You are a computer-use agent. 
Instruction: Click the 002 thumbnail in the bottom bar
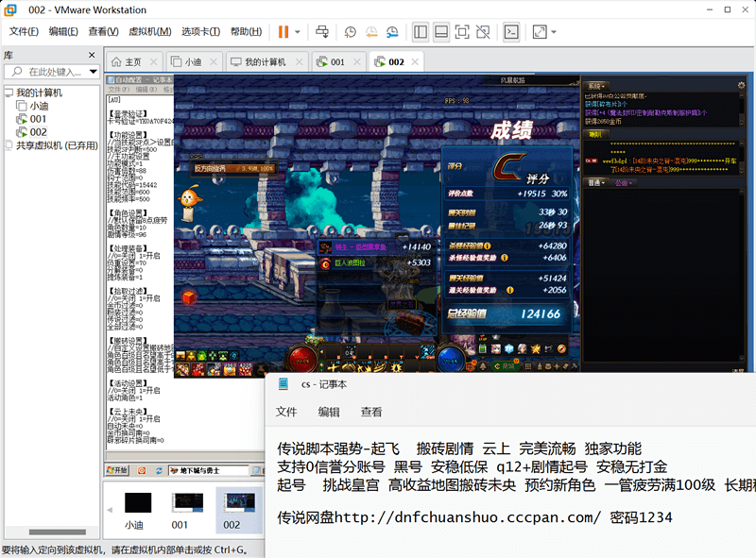pyautogui.click(x=239, y=510)
